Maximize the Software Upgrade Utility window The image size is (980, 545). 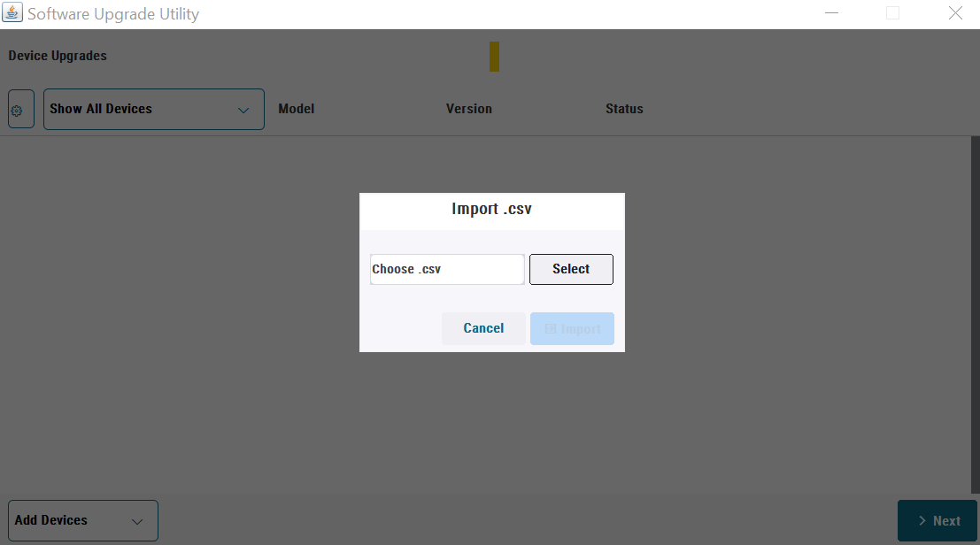point(892,13)
